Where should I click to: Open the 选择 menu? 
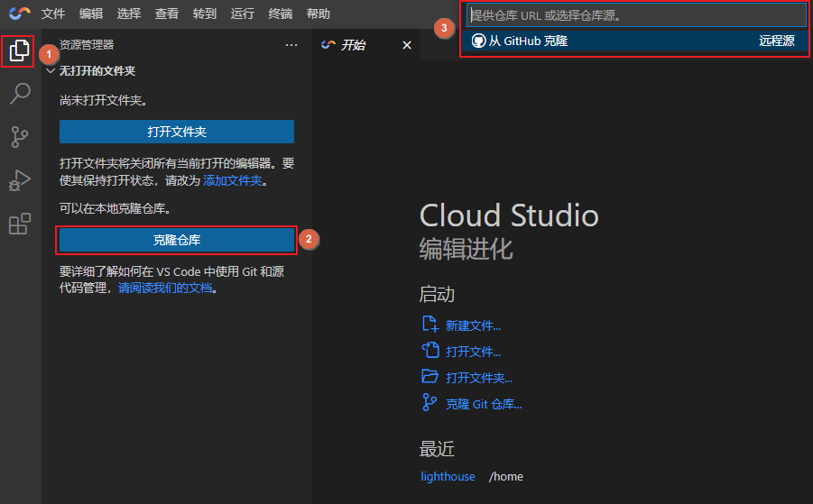coord(129,14)
